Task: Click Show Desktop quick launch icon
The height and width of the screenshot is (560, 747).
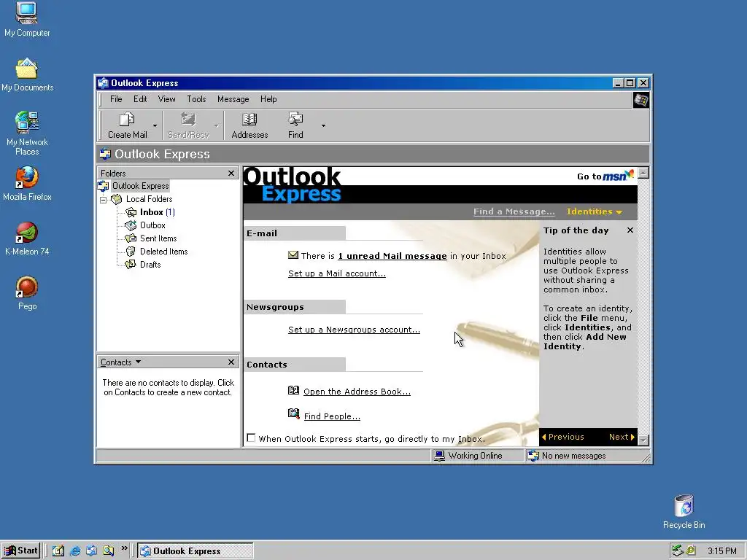Action: [58, 551]
